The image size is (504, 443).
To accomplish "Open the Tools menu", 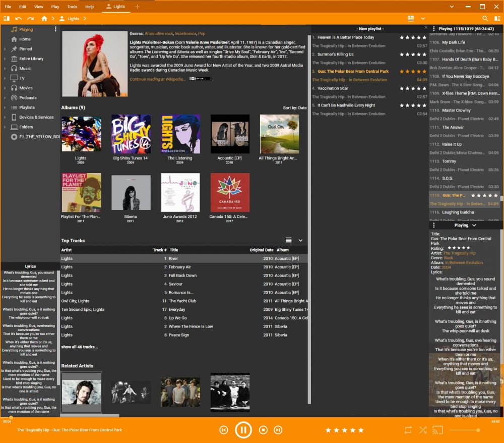I will (72, 7).
